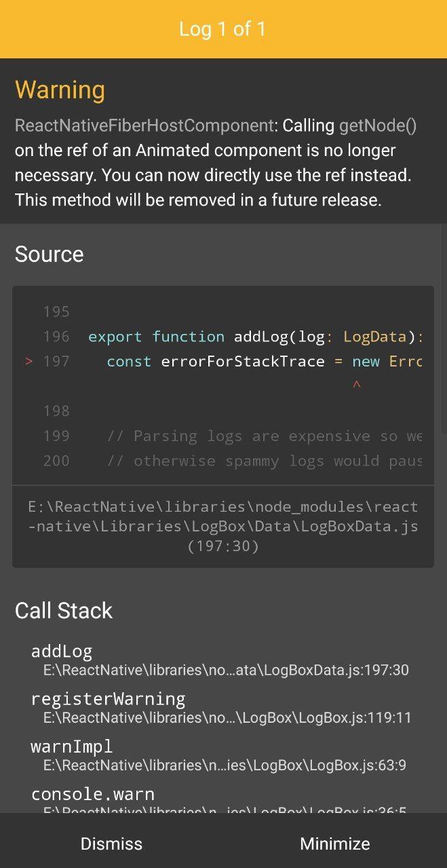Tap the yellow log navigation bar
The height and width of the screenshot is (868, 447).
coord(223,29)
